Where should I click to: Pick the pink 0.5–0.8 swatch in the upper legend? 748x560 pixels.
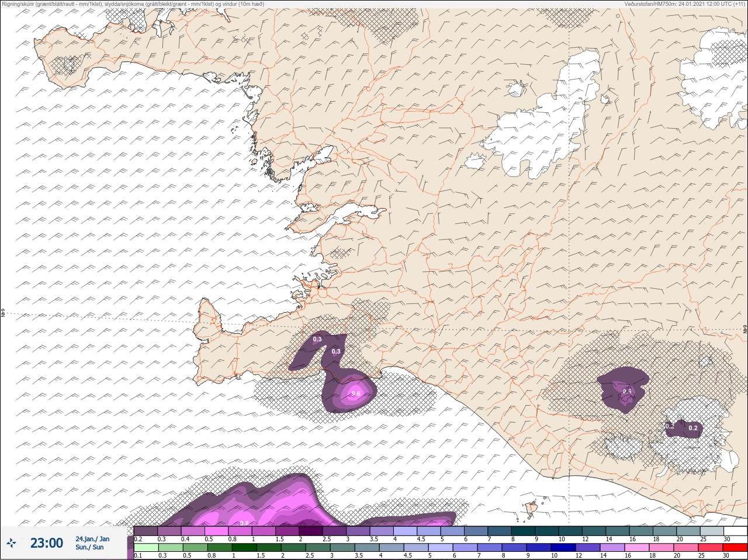[x=217, y=531]
